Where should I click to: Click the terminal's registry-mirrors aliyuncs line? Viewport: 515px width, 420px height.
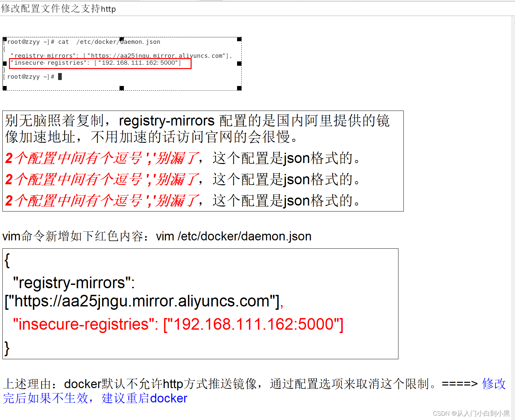(121, 55)
